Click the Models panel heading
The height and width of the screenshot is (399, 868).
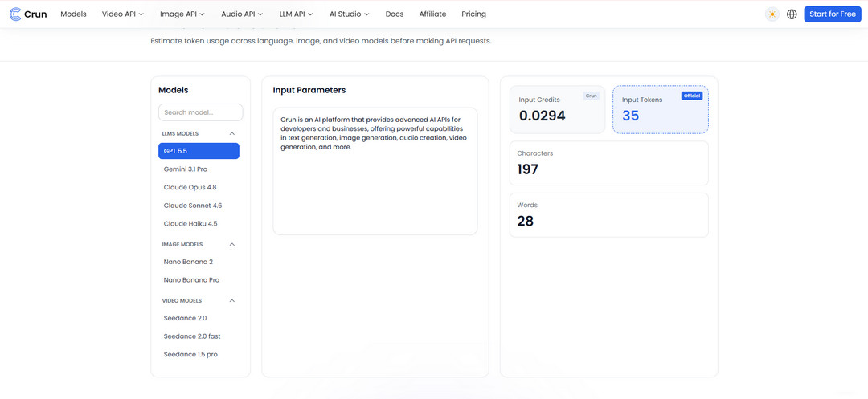click(174, 90)
